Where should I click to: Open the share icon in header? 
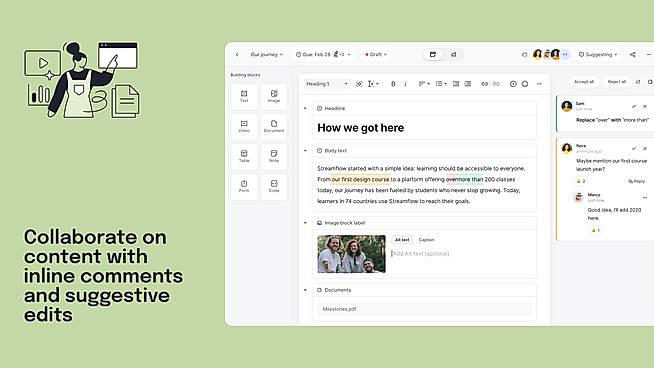click(x=632, y=55)
